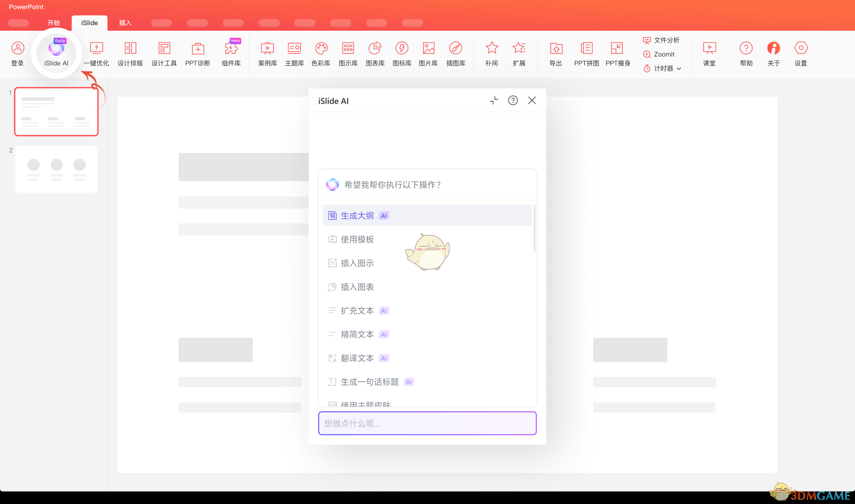
Task: Select the 一键优化 one-click optimize tool
Action: click(96, 53)
